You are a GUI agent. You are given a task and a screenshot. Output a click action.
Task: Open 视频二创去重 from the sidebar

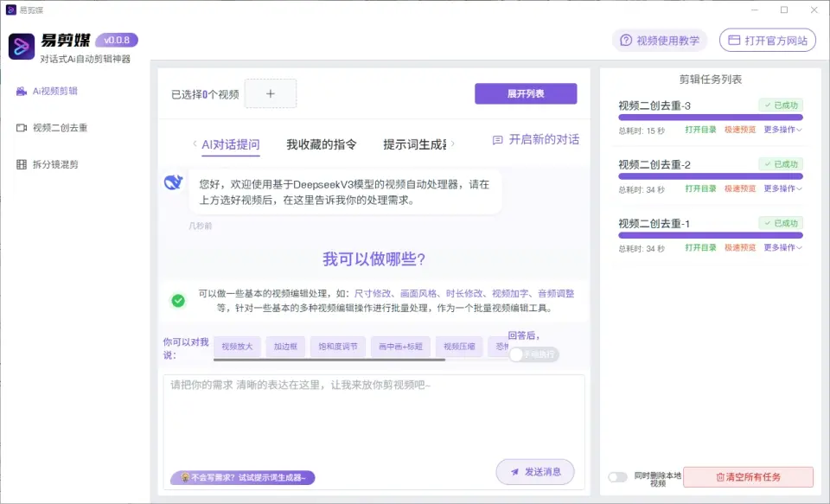[x=59, y=128]
